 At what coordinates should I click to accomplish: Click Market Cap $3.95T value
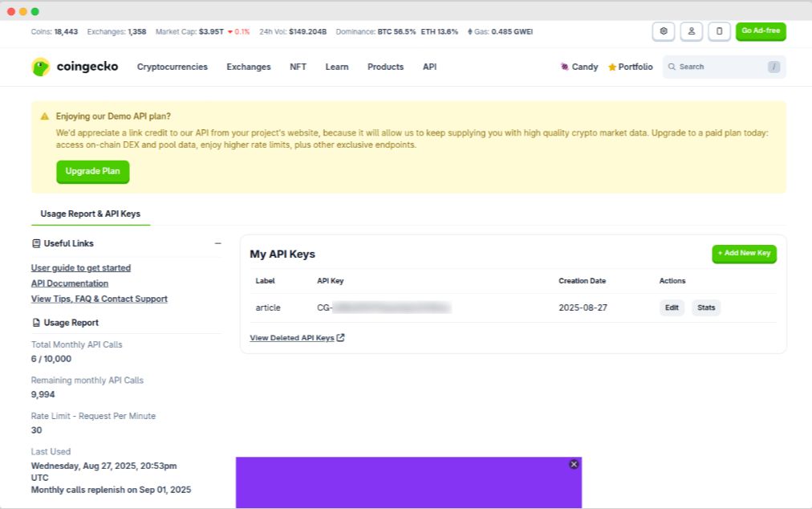tap(211, 31)
